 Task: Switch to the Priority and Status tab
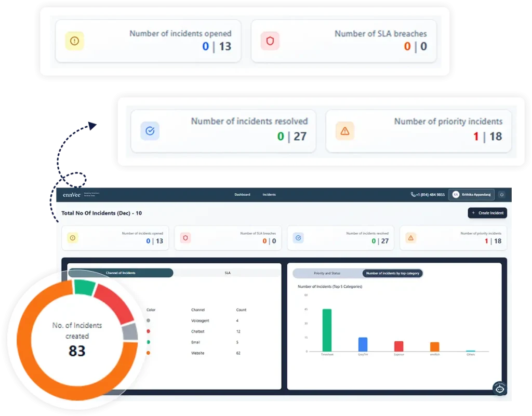coord(327,273)
